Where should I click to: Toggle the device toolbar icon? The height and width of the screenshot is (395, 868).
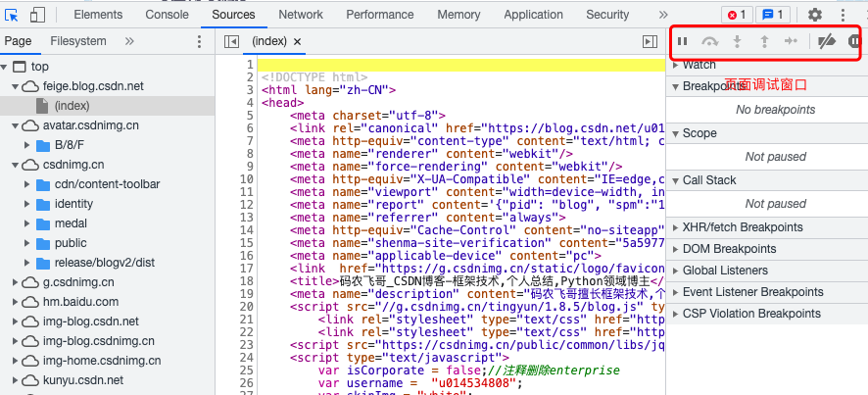point(37,15)
